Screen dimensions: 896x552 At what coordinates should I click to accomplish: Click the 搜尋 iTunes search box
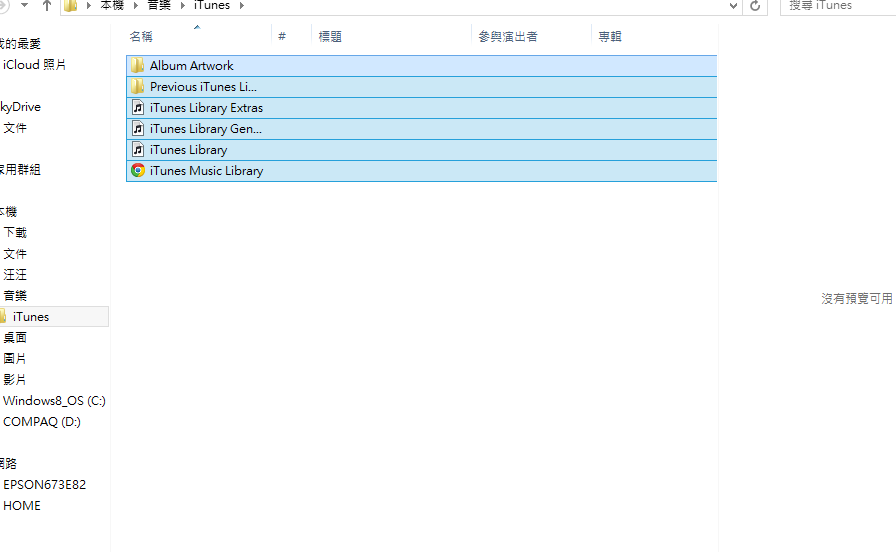point(838,6)
